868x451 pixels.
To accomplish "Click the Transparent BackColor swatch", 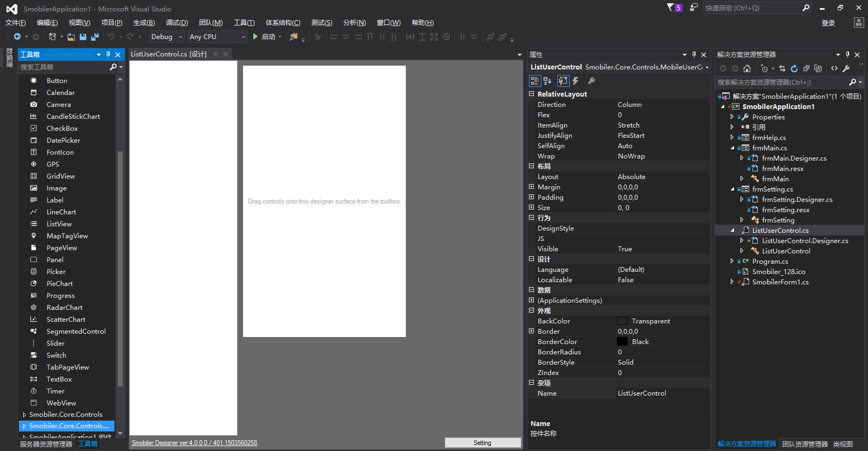I will click(x=622, y=321).
